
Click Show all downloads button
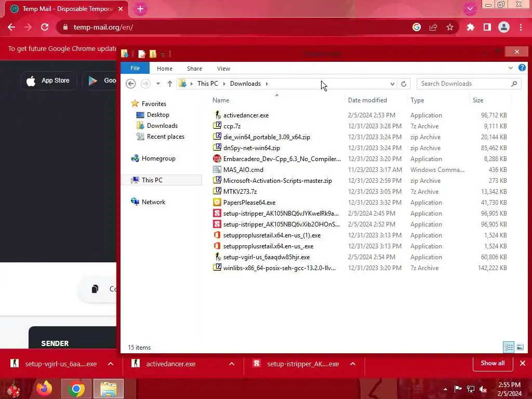pyautogui.click(x=493, y=363)
